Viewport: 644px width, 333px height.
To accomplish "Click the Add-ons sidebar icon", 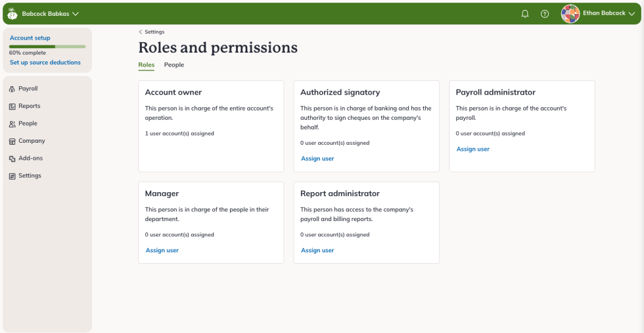I will (x=12, y=159).
